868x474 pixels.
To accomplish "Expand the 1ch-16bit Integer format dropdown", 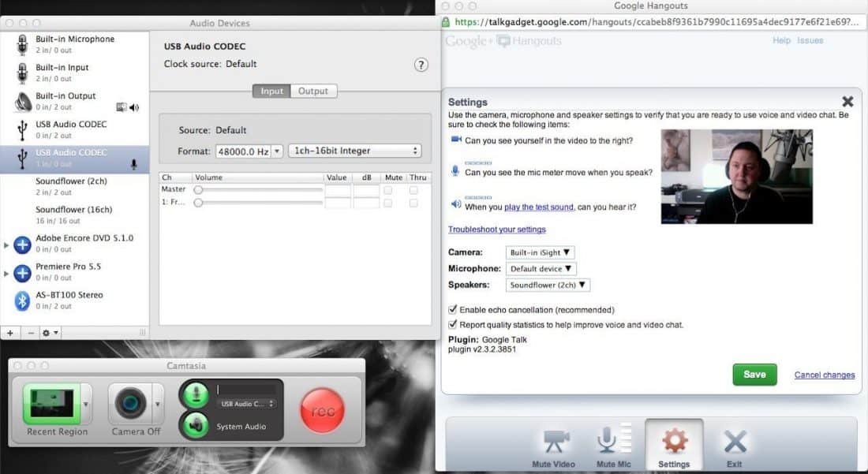I will tap(354, 151).
